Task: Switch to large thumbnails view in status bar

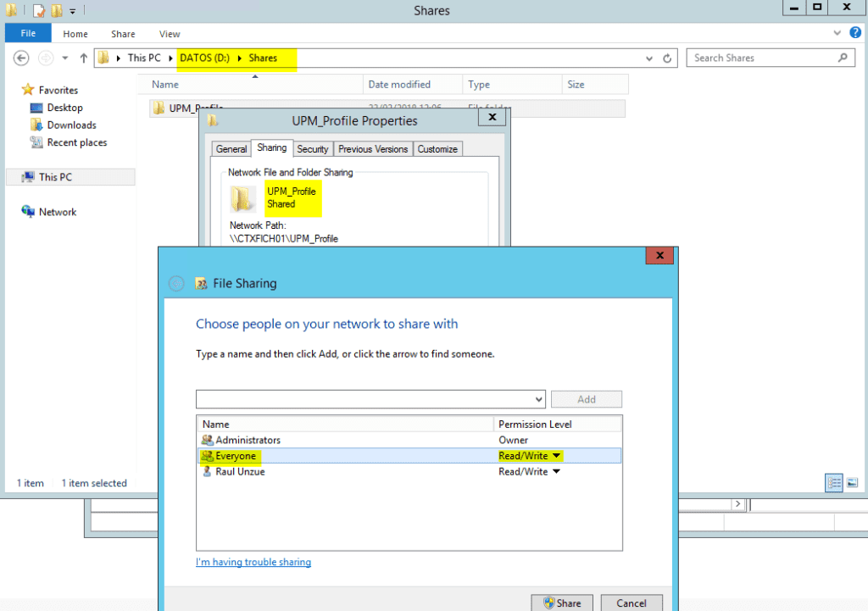Action: coord(852,483)
